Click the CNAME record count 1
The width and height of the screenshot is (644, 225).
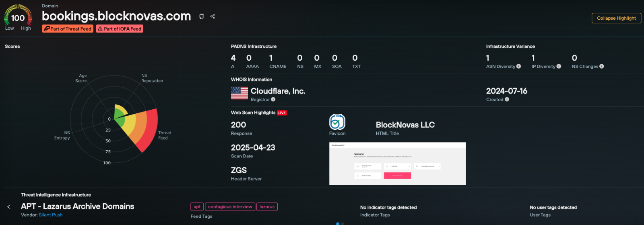pos(271,58)
